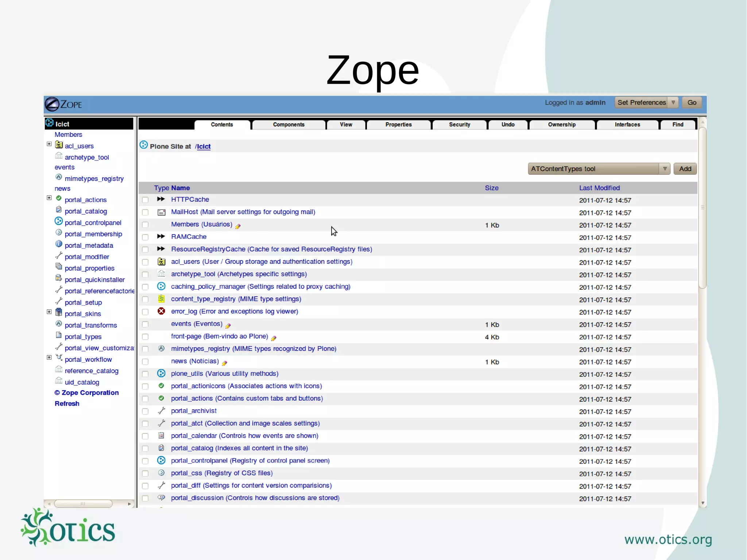Image resolution: width=747 pixels, height=560 pixels.
Task: Expand the acl_users tree node
Action: [x=49, y=144]
